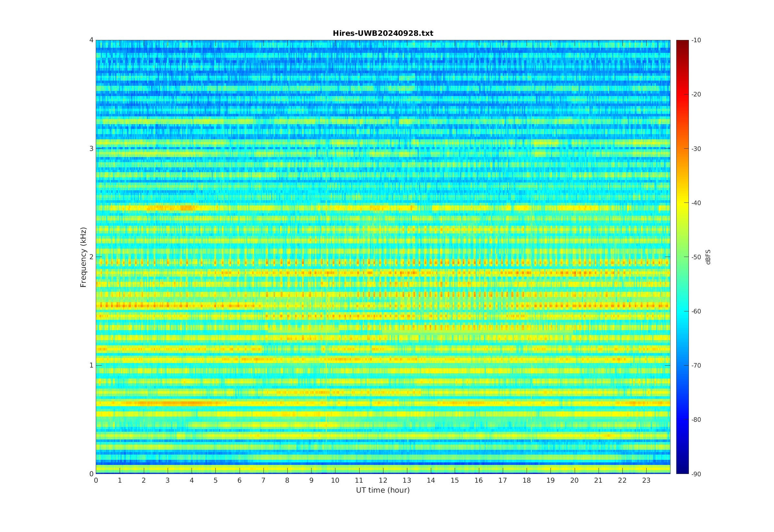Viewport: 774px width, 532px height.
Task: Click the 4 kHz frequency axis tick label
Action: click(x=91, y=40)
